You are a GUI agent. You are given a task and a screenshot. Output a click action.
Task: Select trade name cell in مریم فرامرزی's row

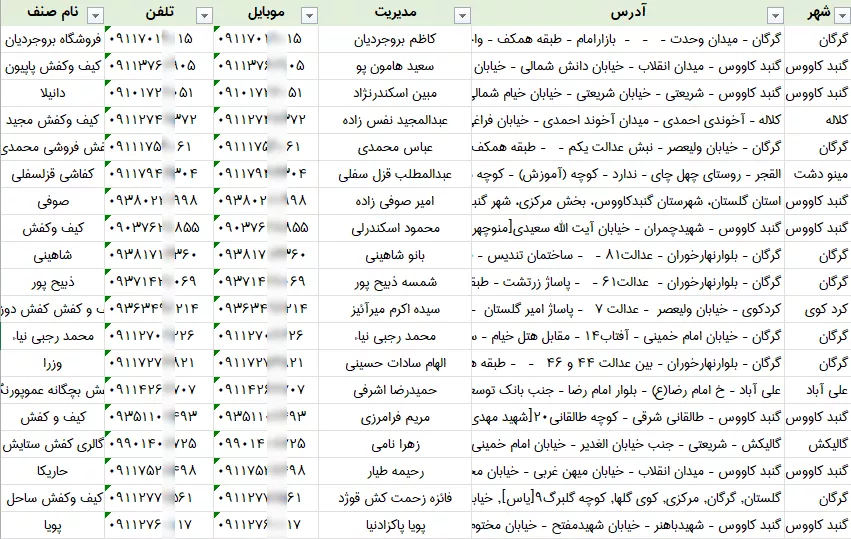[52, 417]
